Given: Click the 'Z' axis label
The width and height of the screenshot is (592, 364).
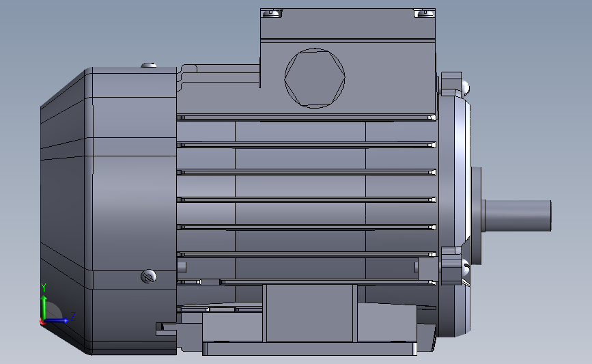Looking at the screenshot, I should pyautogui.click(x=73, y=316).
